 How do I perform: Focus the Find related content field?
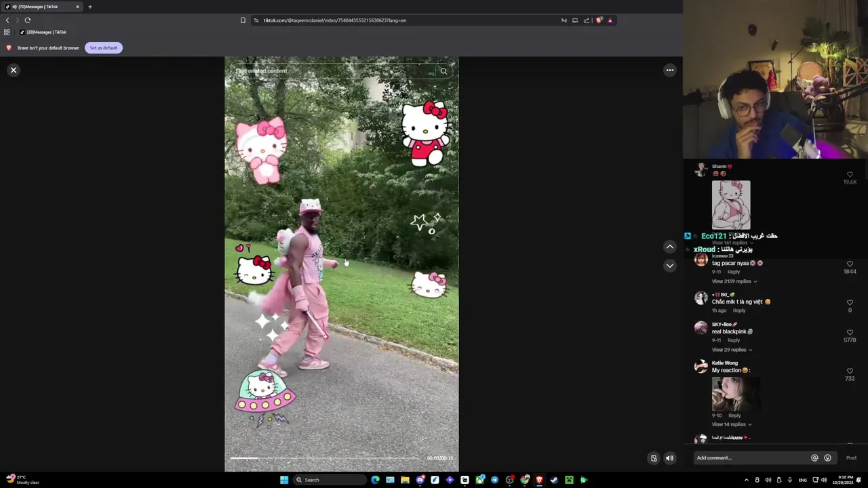(335, 70)
